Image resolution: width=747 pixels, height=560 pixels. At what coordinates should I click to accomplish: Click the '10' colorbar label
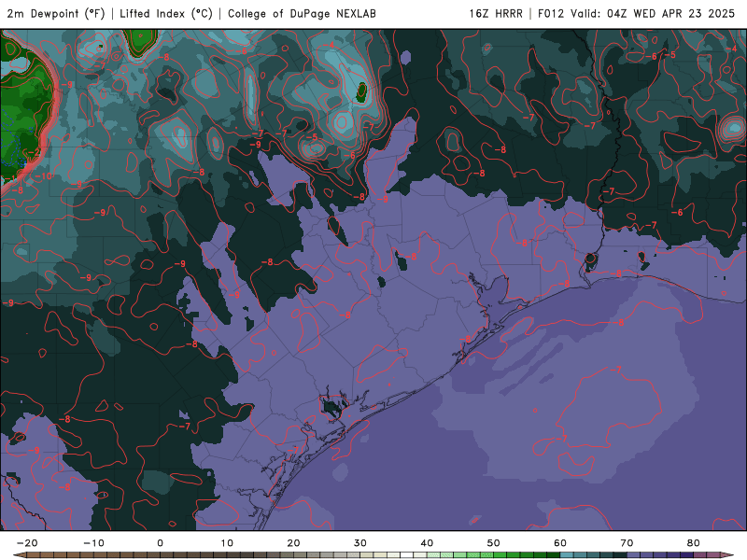(227, 543)
